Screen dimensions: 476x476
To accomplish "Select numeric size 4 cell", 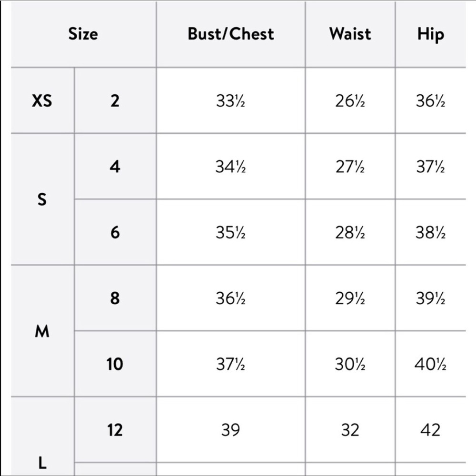I will pyautogui.click(x=115, y=166).
